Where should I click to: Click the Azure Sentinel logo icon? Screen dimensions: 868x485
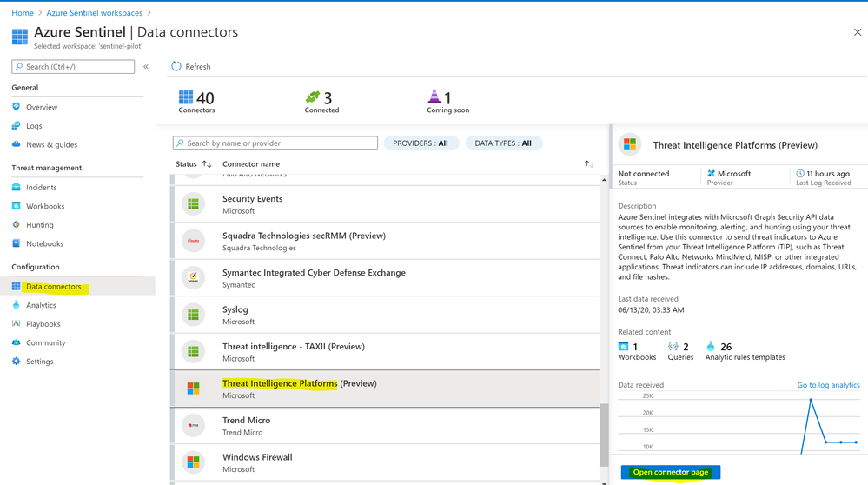[20, 37]
